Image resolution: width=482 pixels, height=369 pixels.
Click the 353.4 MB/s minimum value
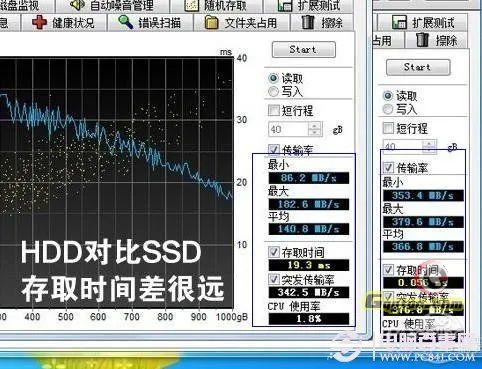click(423, 196)
